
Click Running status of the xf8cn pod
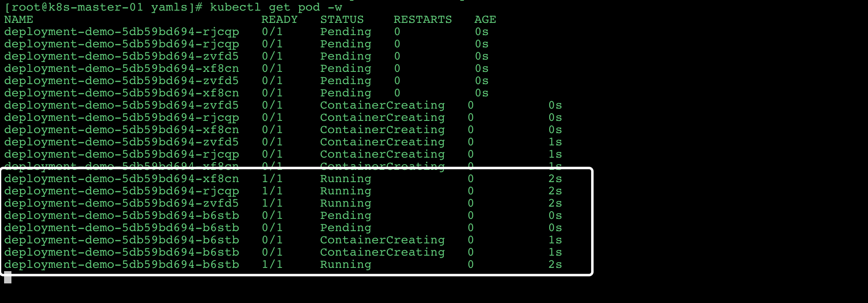point(345,179)
